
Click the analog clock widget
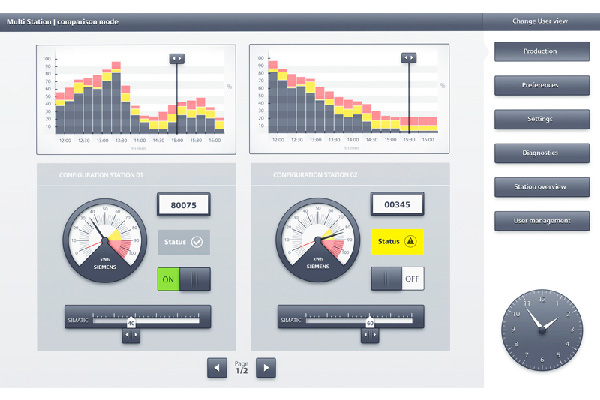[540, 326]
